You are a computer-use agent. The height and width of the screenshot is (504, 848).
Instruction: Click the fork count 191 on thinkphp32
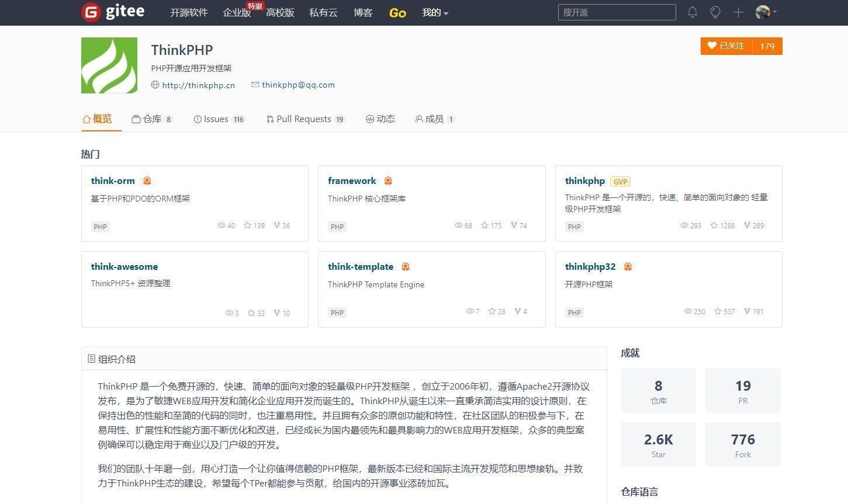click(754, 311)
